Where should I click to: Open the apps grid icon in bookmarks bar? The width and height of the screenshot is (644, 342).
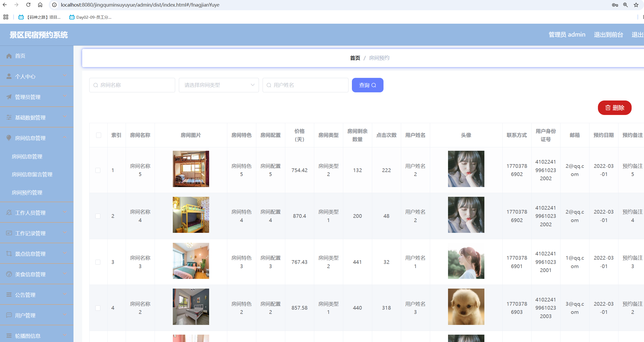click(6, 17)
